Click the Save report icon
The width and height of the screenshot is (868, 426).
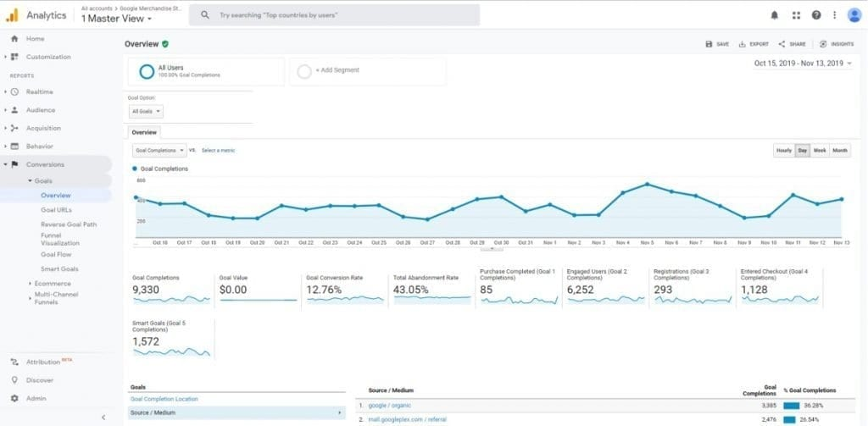point(709,44)
